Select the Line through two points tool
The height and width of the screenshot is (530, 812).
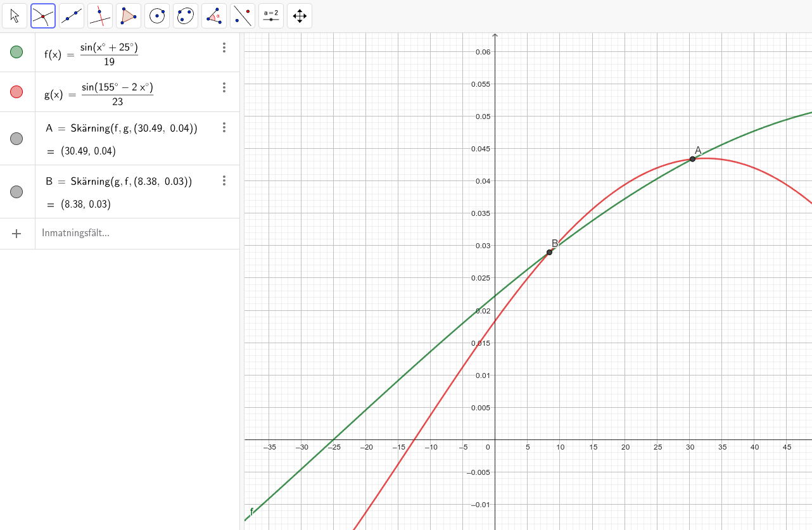coord(72,16)
